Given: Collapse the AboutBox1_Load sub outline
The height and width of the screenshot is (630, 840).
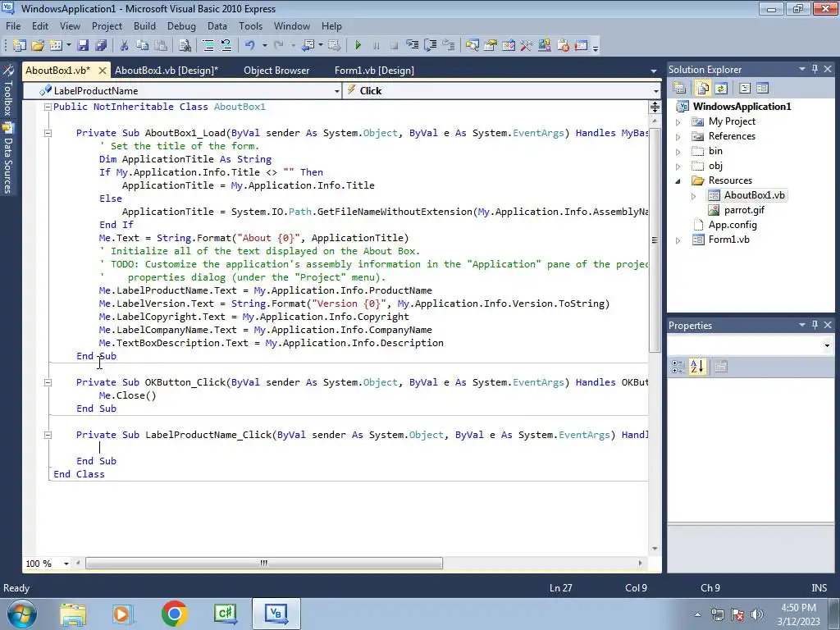Looking at the screenshot, I should 48,133.
